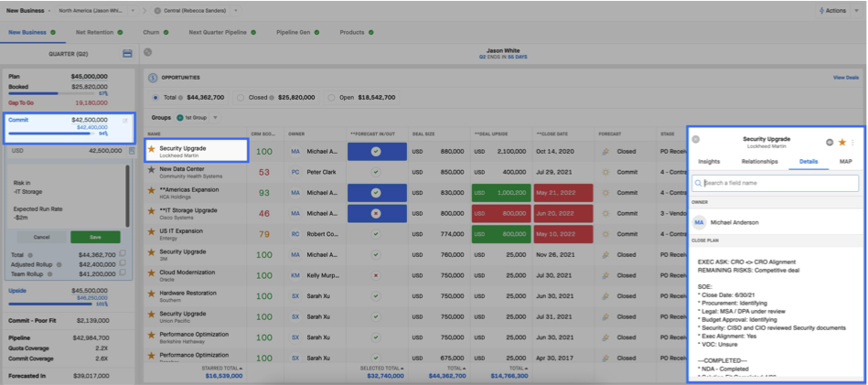The image size is (868, 385).
Task: Star the New Data Center opportunity
Action: (151, 170)
